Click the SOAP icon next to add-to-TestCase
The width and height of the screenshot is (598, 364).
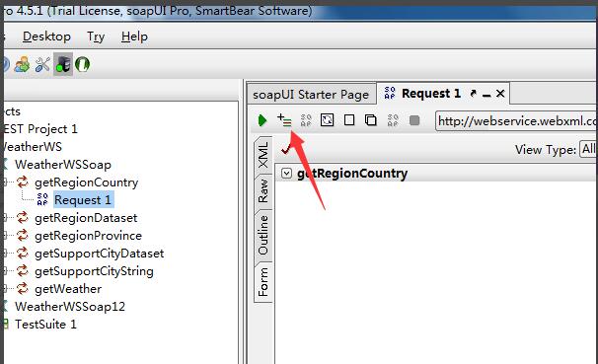click(306, 120)
